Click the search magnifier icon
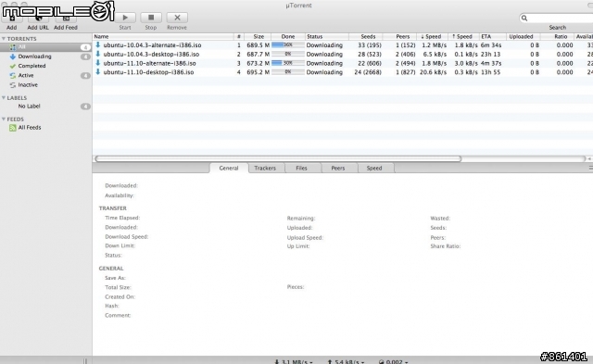This screenshot has height=364, width=593. click(x=524, y=19)
